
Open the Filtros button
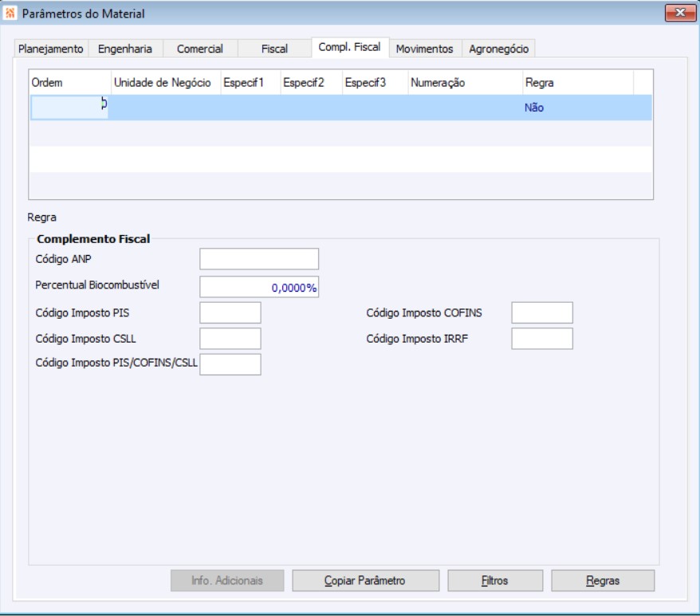495,580
